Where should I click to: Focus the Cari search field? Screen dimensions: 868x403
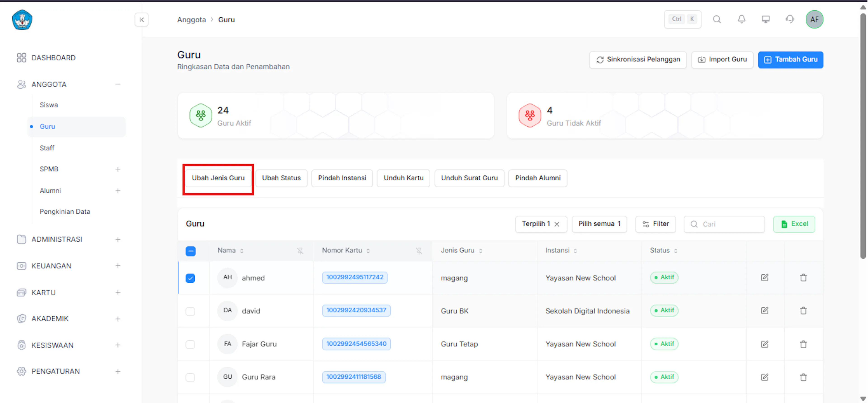click(x=724, y=224)
